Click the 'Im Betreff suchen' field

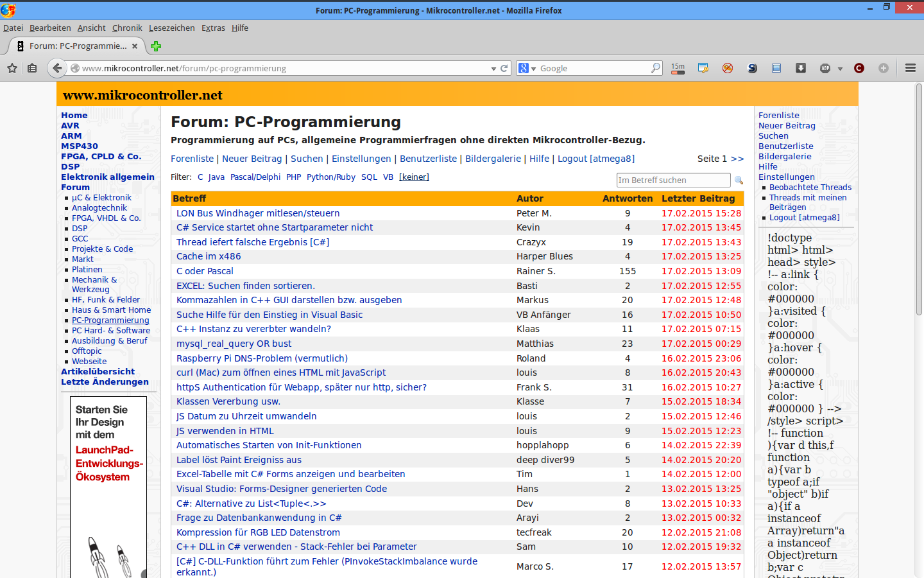[673, 180]
